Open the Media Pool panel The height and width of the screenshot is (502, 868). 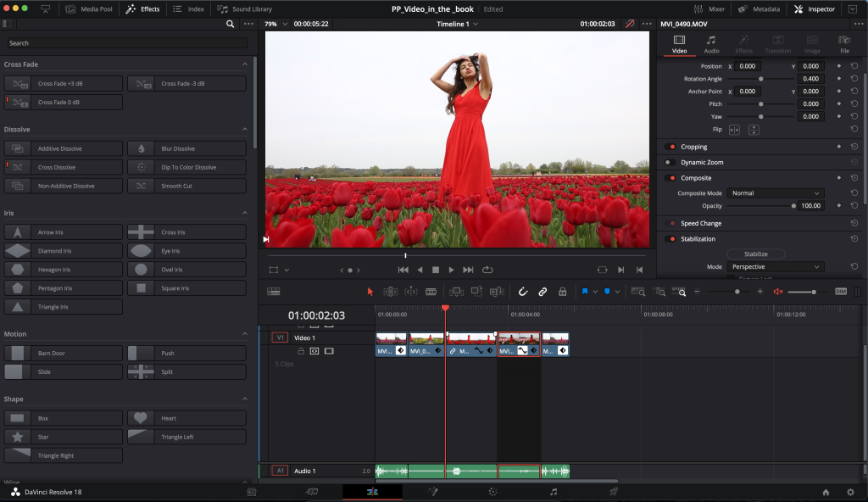tap(88, 8)
